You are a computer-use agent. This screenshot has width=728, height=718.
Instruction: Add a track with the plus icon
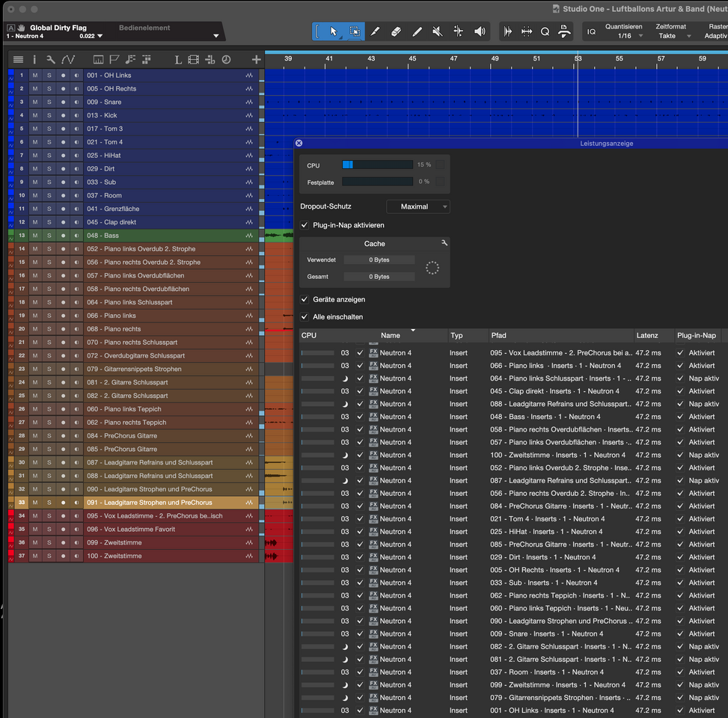point(257,59)
